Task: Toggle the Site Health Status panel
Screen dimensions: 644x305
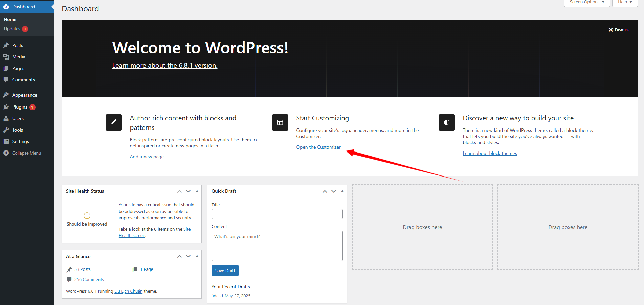Action: point(197,191)
